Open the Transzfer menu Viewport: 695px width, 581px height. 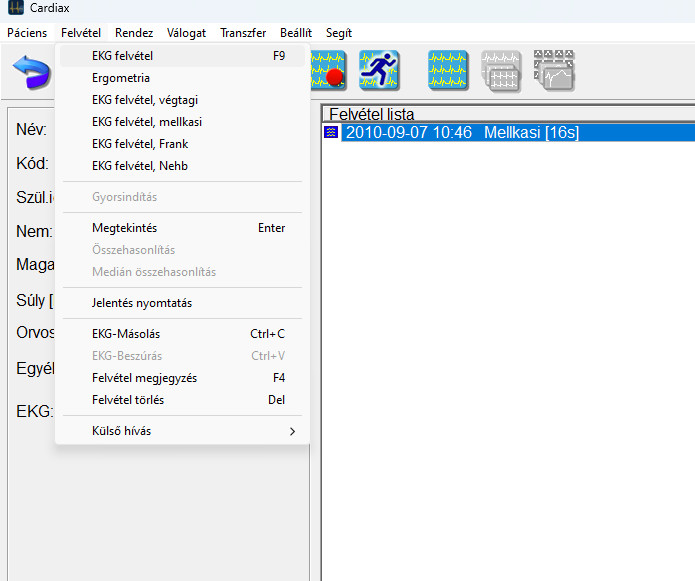[243, 33]
